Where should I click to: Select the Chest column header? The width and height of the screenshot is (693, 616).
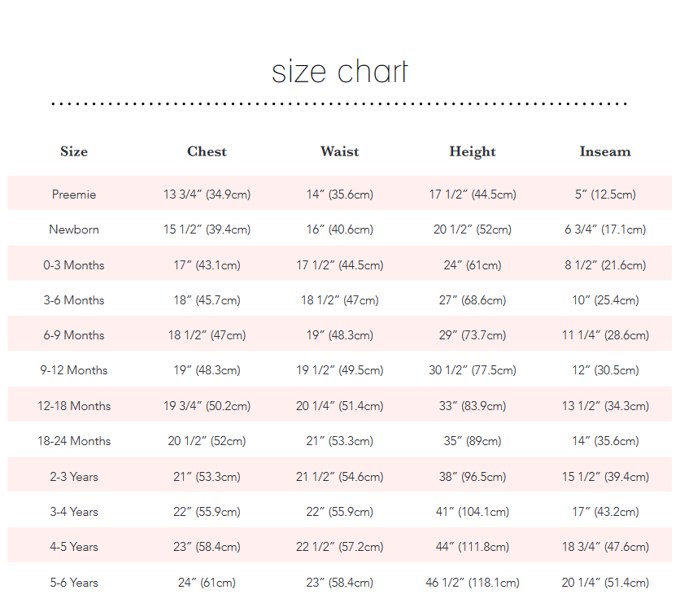tap(207, 151)
